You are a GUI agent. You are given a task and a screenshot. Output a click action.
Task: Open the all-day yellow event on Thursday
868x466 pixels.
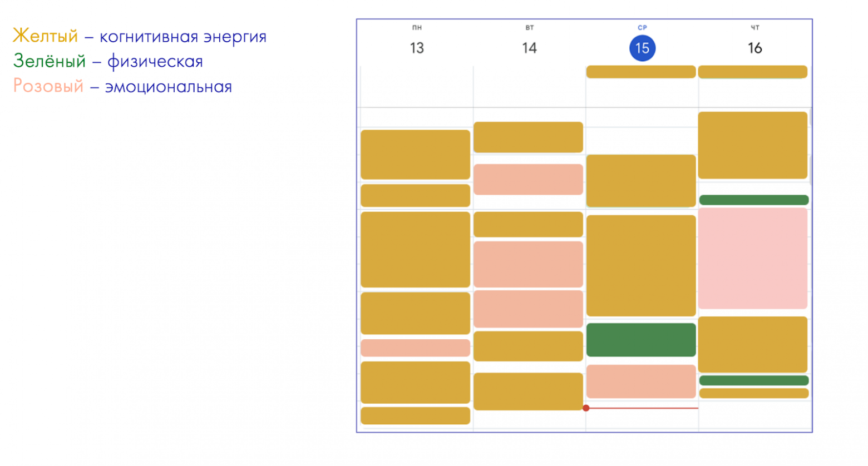tap(752, 72)
